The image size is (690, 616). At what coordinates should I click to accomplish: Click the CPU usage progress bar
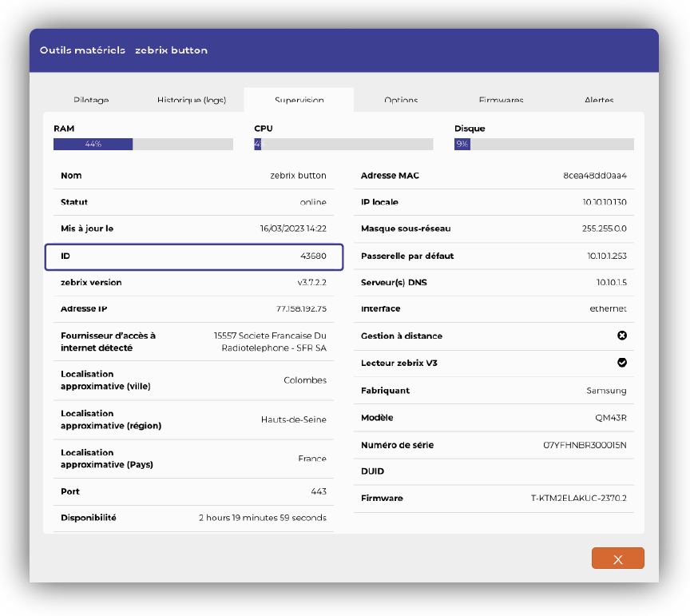click(x=343, y=145)
